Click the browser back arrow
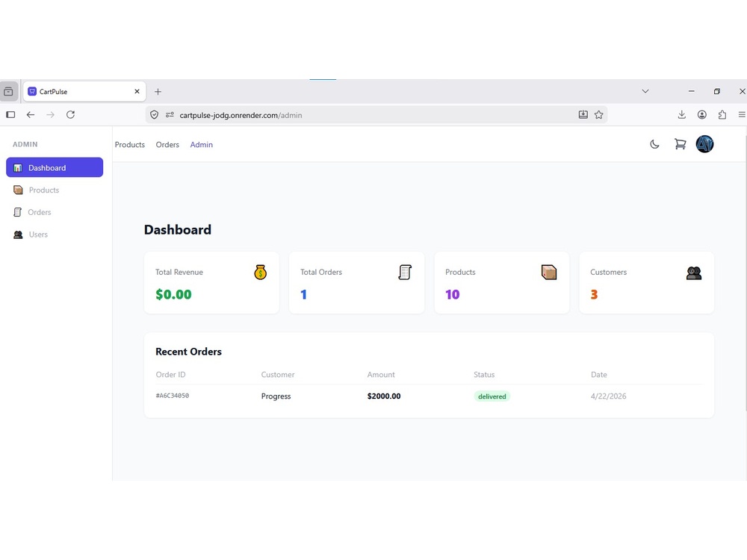 coord(31,115)
